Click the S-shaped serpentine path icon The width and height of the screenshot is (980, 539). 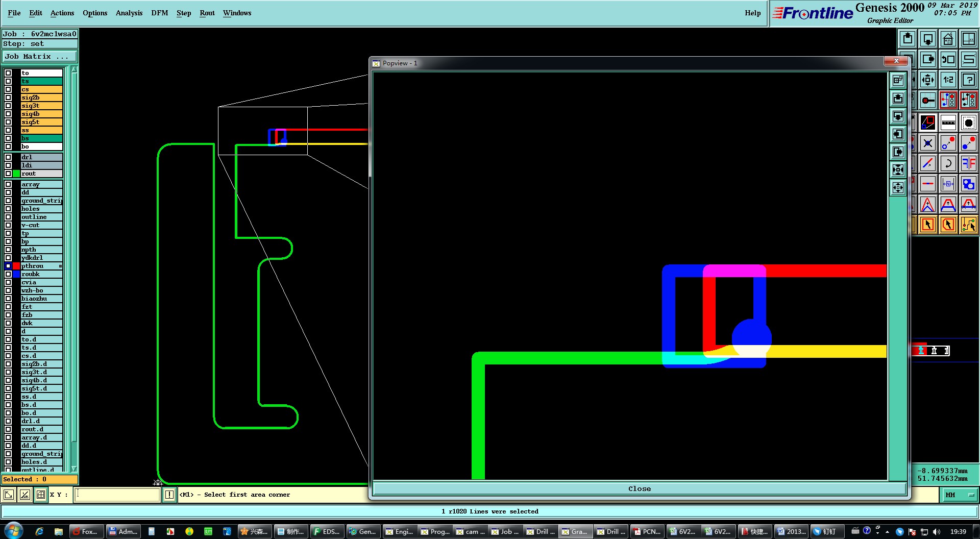click(x=969, y=59)
